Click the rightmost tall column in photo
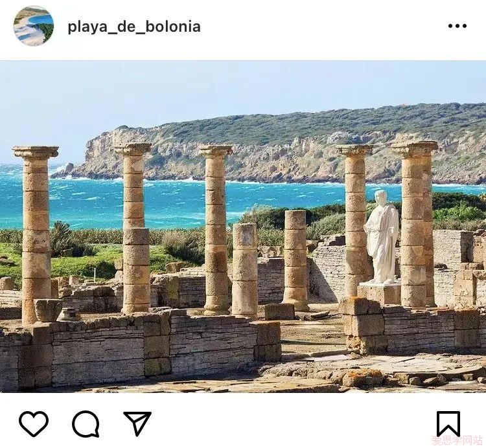The width and height of the screenshot is (486, 448). (x=416, y=224)
